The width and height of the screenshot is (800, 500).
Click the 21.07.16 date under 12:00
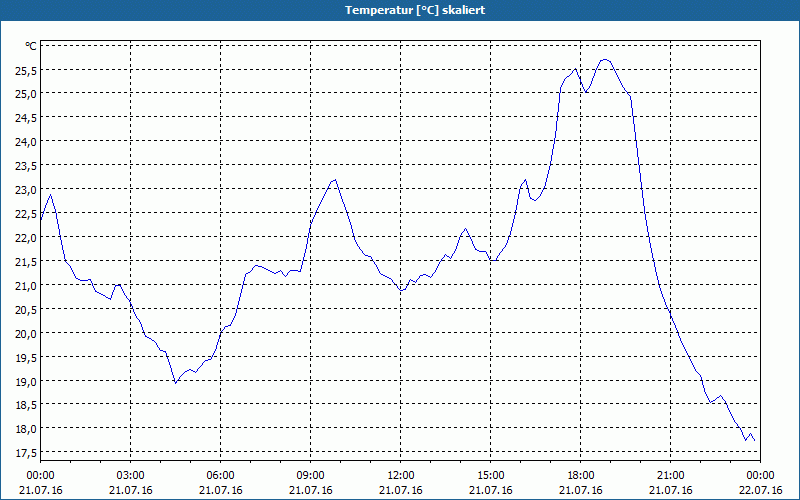401,490
